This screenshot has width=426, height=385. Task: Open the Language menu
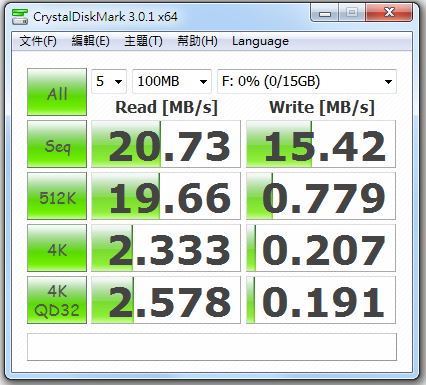click(x=260, y=41)
